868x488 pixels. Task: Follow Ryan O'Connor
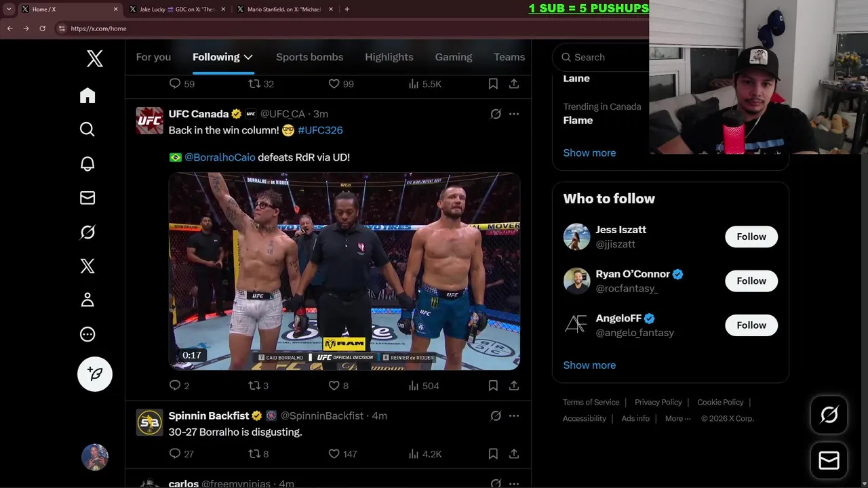pos(751,281)
